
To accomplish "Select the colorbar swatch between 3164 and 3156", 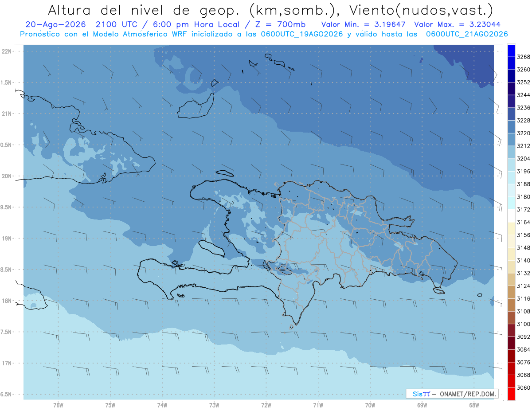I will pyautogui.click(x=511, y=228).
